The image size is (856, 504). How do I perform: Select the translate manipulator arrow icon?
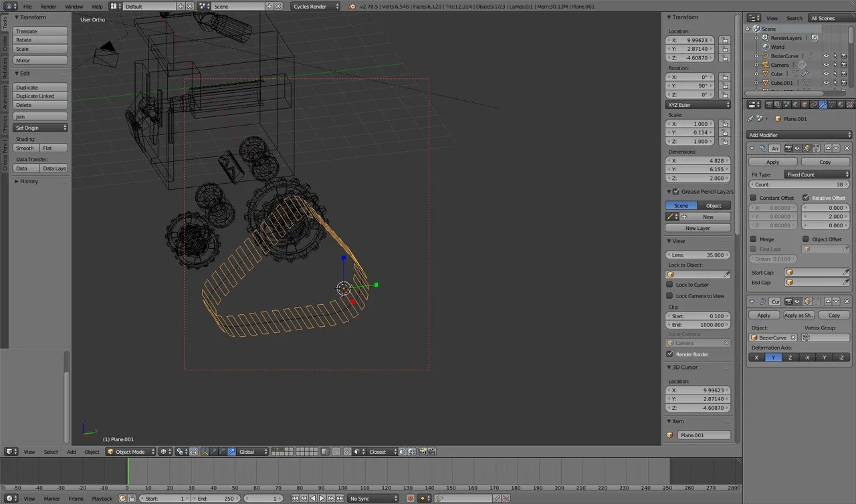pos(214,452)
